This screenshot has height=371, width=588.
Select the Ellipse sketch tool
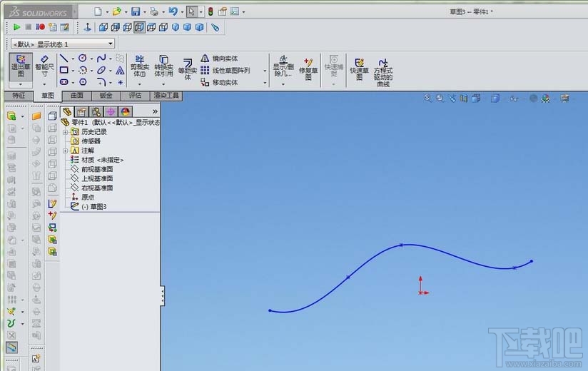(x=101, y=70)
